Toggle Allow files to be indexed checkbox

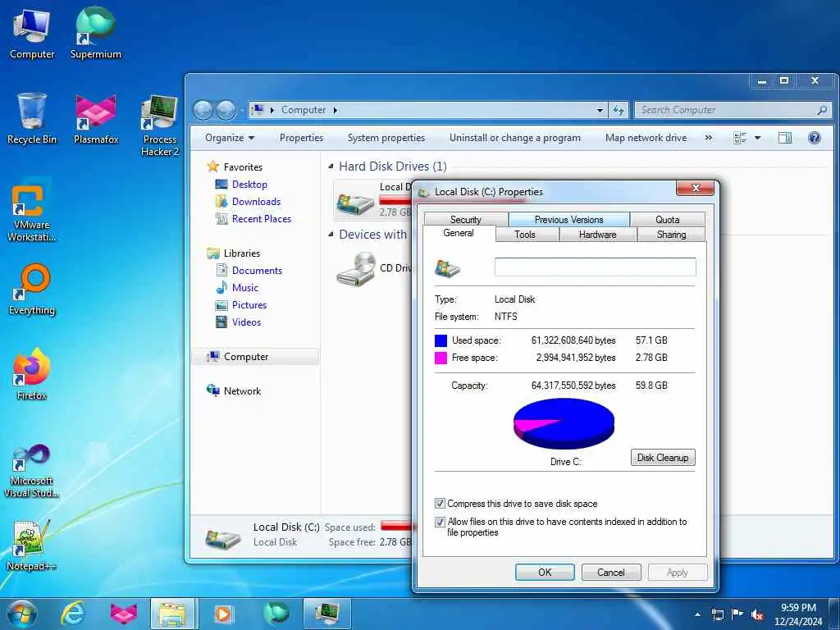coord(440,522)
